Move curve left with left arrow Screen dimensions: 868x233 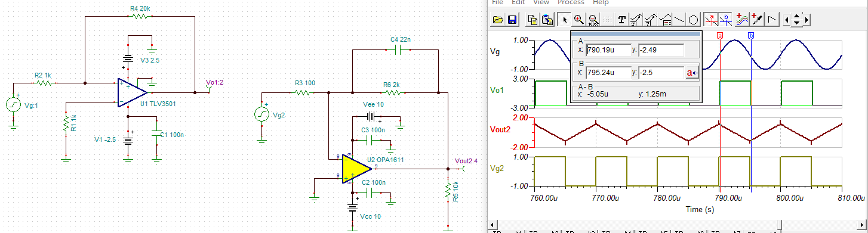787,20
